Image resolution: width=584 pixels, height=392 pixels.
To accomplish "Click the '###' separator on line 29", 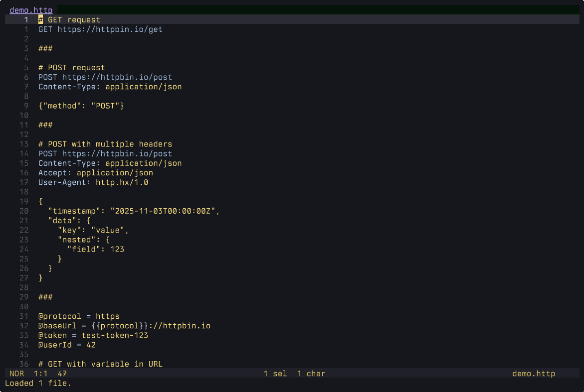I will 45,297.
